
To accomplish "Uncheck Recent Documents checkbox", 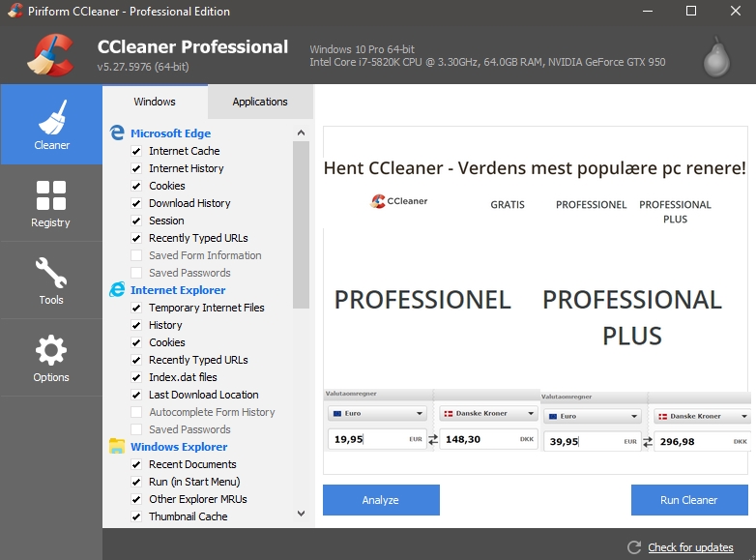I will tap(136, 464).
